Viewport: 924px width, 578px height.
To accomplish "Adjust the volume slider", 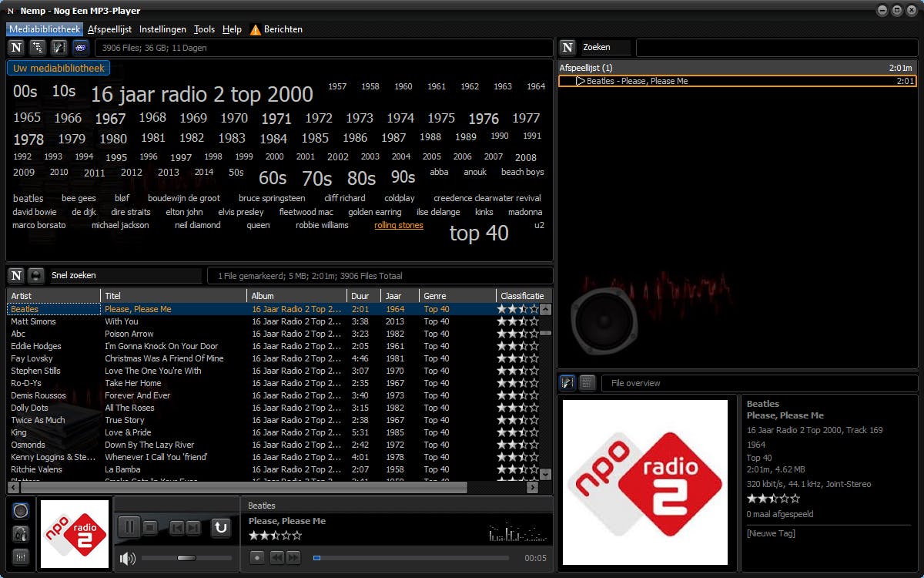I will (186, 558).
